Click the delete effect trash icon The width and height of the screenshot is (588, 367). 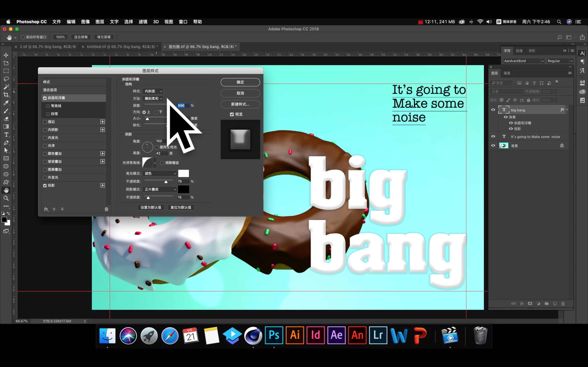coord(106,209)
